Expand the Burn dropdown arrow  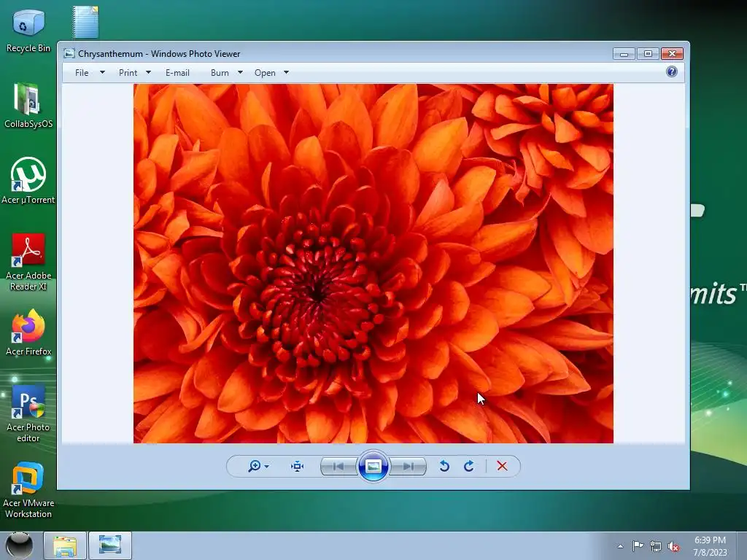240,72
